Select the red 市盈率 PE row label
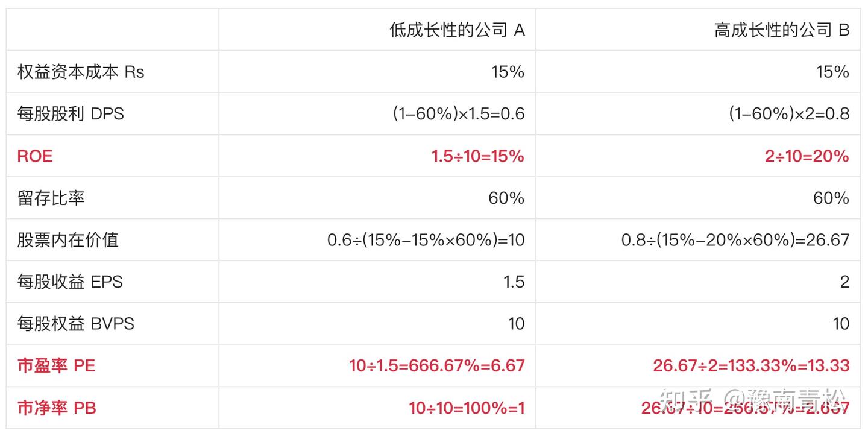 tap(56, 365)
